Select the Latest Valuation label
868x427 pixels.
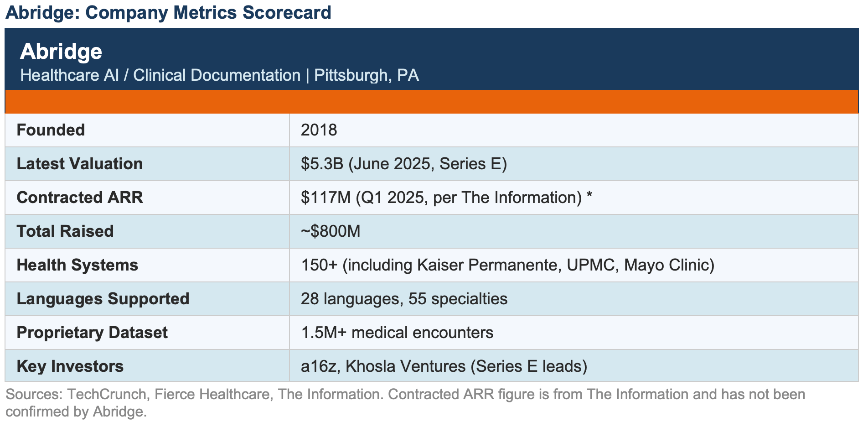click(80, 164)
